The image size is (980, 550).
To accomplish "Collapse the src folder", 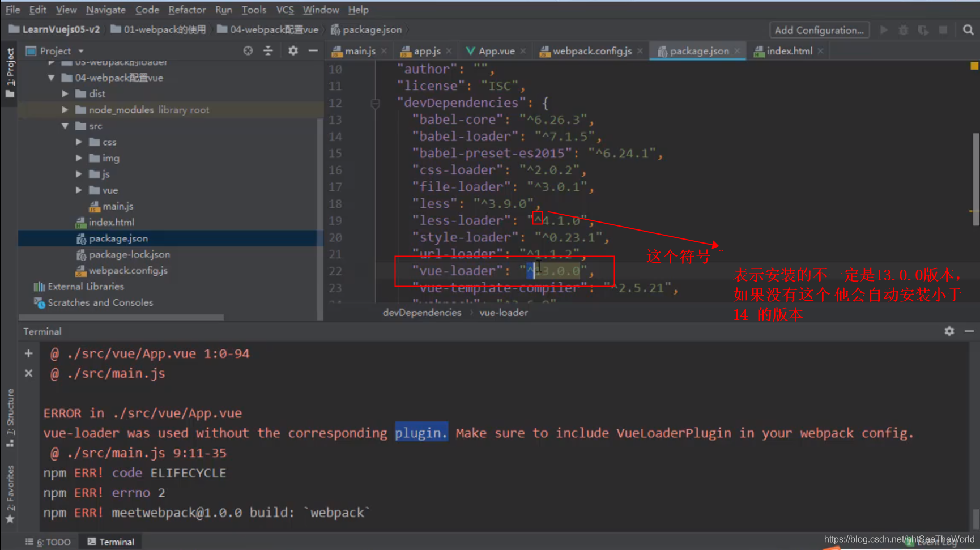I will [x=65, y=126].
